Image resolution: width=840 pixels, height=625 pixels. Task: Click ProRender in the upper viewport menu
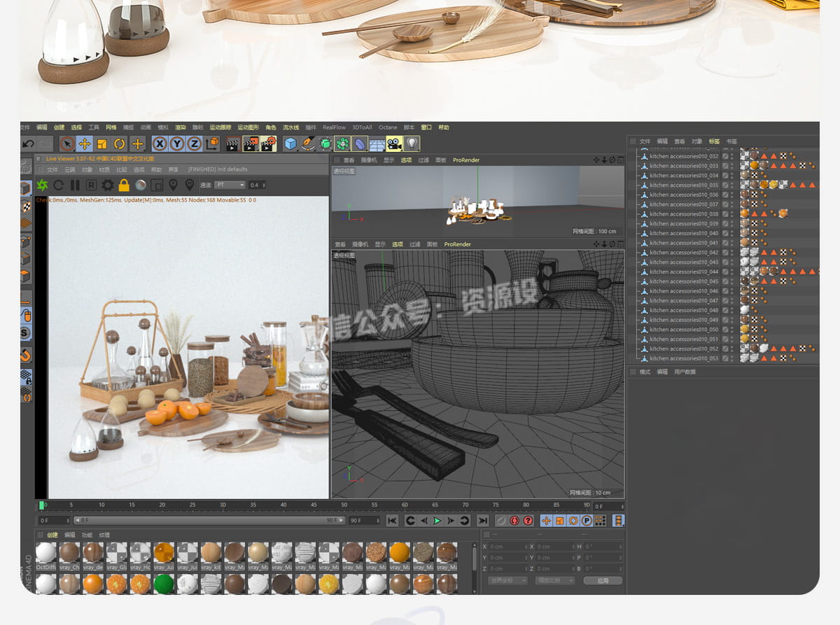(466, 160)
